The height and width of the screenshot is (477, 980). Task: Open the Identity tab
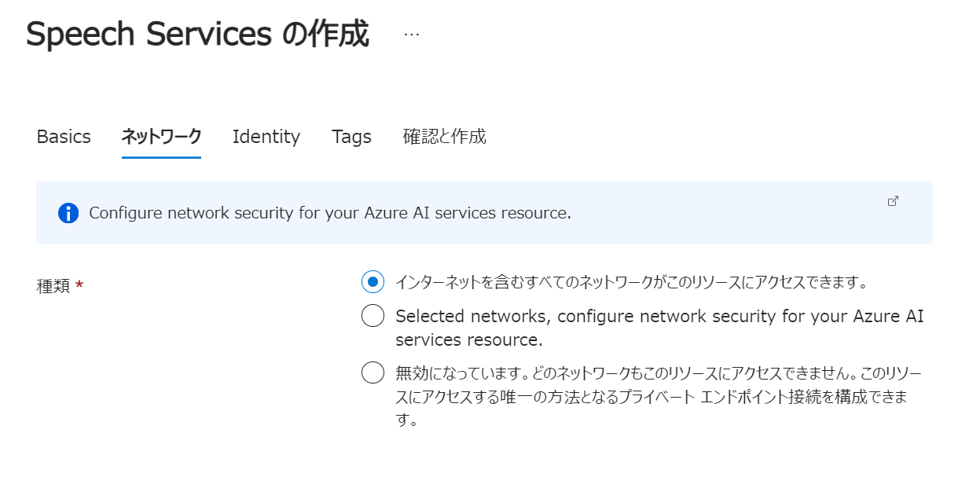pos(266,137)
